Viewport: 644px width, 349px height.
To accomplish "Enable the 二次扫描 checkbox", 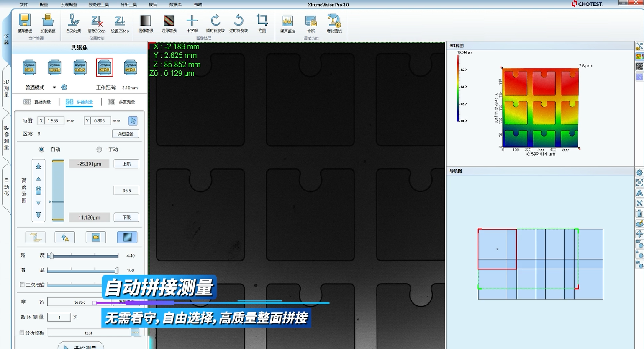I will click(22, 284).
